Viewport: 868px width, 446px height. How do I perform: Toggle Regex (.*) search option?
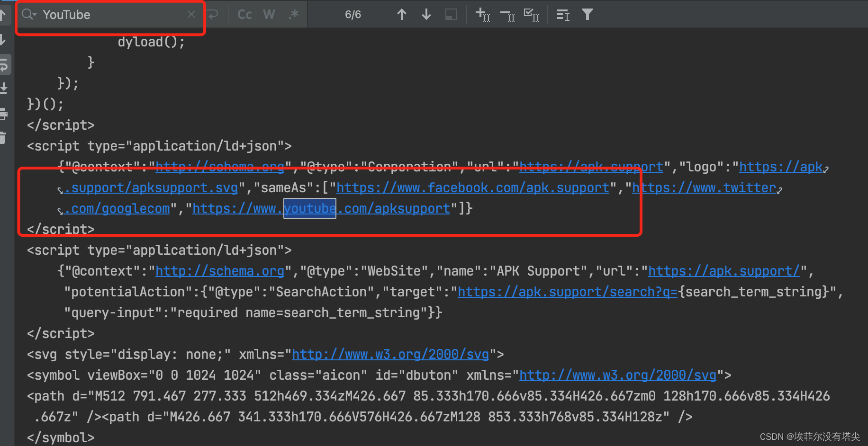point(294,15)
